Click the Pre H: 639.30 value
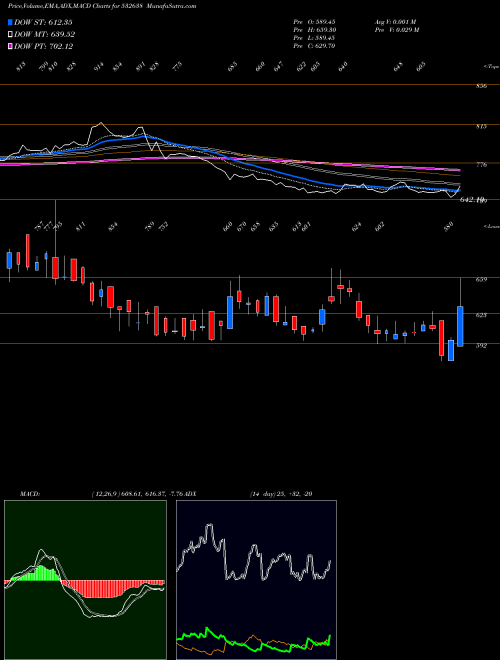The width and height of the screenshot is (500, 660). pyautogui.click(x=314, y=30)
